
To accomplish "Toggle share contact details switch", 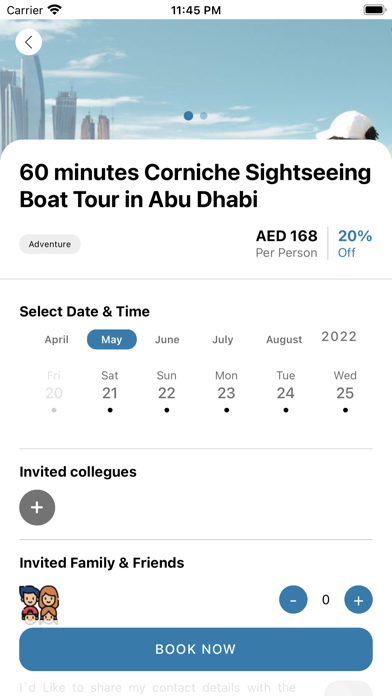I will [349, 688].
